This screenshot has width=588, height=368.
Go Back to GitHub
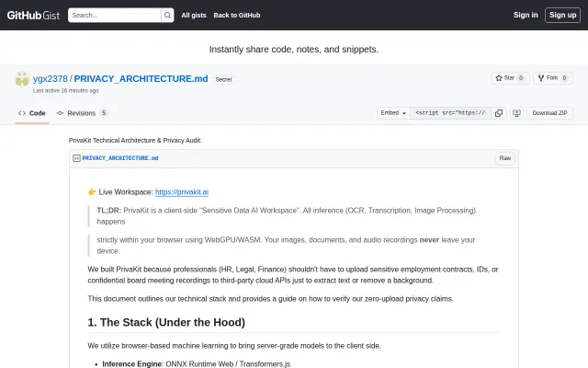point(237,15)
